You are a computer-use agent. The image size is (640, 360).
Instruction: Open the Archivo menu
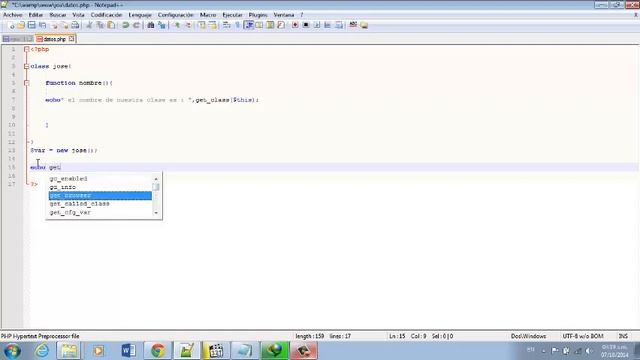coord(13,15)
